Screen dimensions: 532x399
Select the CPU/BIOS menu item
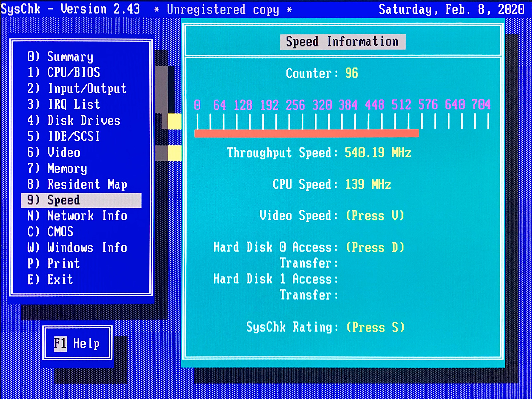[x=64, y=72]
